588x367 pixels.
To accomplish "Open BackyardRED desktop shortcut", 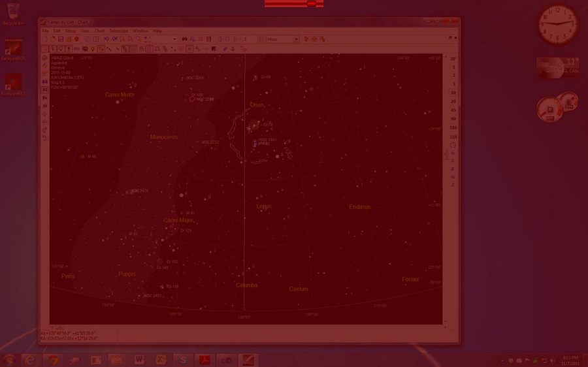I will [13, 85].
